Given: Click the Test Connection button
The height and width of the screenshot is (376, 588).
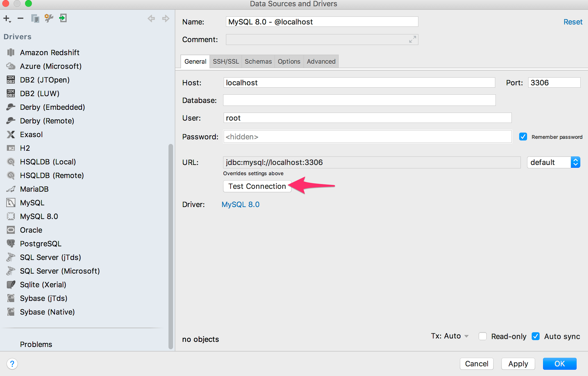Looking at the screenshot, I should click(x=257, y=186).
